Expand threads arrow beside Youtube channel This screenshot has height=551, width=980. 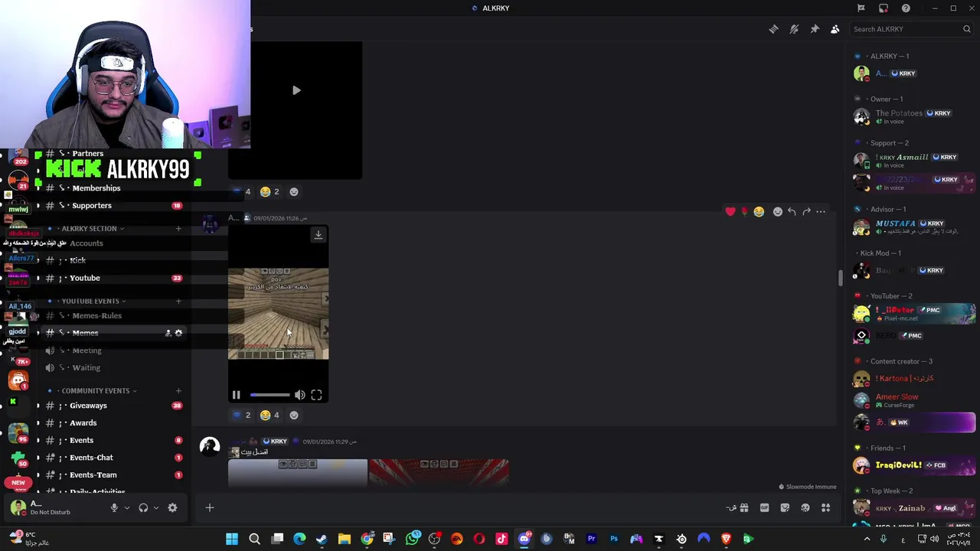[38, 278]
